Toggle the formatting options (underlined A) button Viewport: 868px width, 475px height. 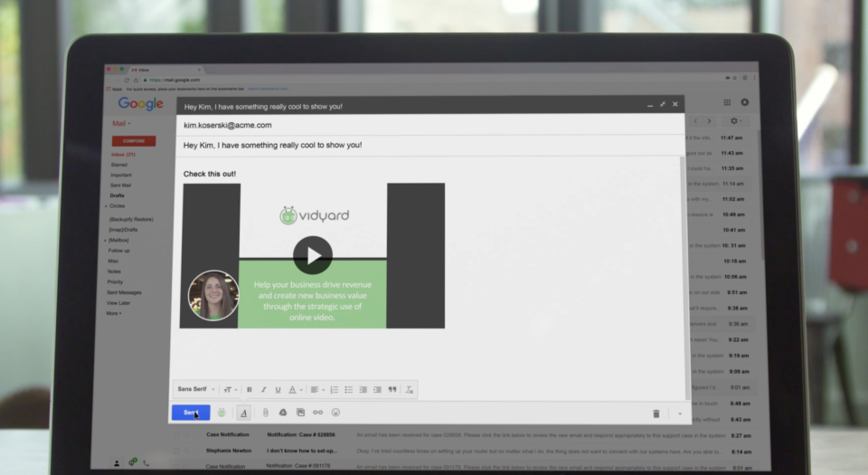coord(243,413)
